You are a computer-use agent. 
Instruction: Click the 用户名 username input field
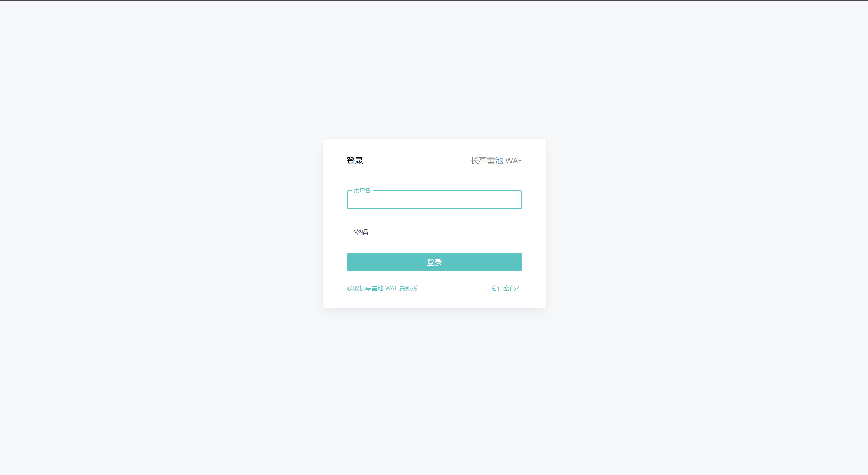pyautogui.click(x=434, y=200)
